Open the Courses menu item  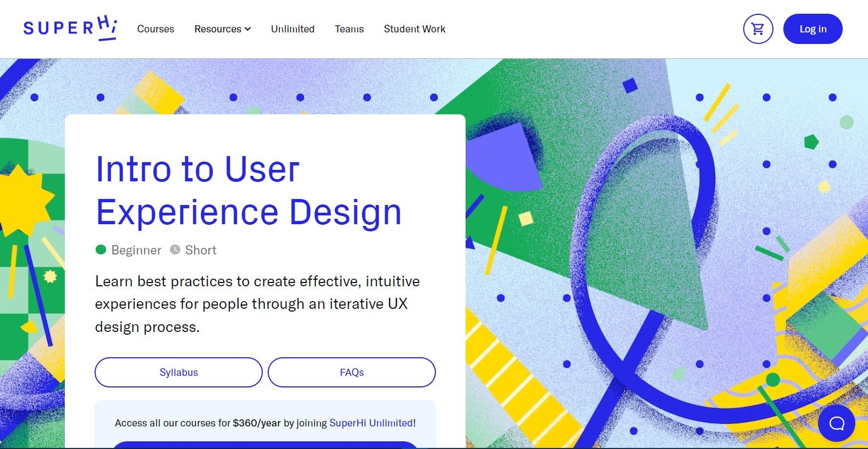click(156, 29)
